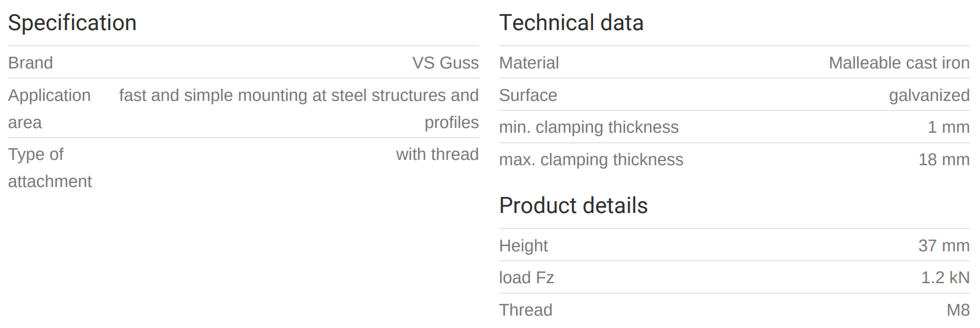Click the Malleable cast iron value
Screen dimensions: 980x328
click(898, 63)
